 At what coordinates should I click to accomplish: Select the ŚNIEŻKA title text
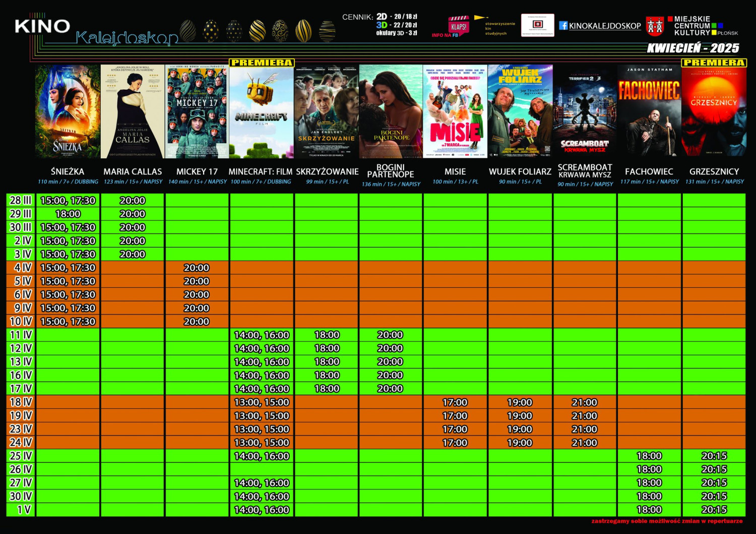coord(68,171)
